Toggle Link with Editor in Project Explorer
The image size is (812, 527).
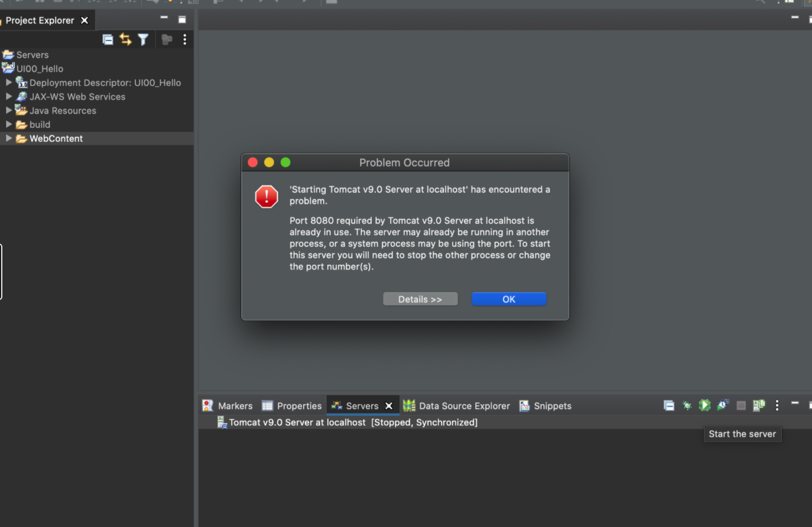pyautogui.click(x=125, y=40)
